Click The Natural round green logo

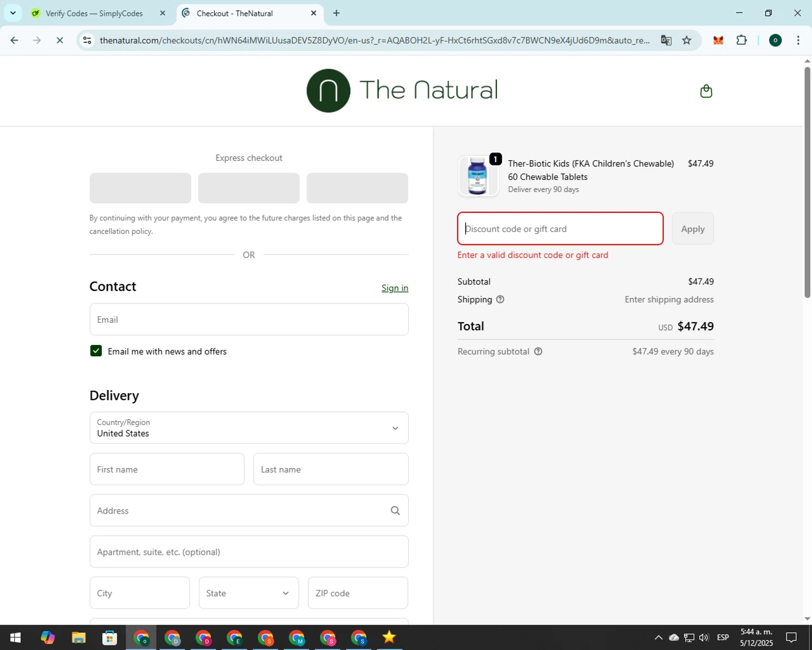(x=328, y=90)
